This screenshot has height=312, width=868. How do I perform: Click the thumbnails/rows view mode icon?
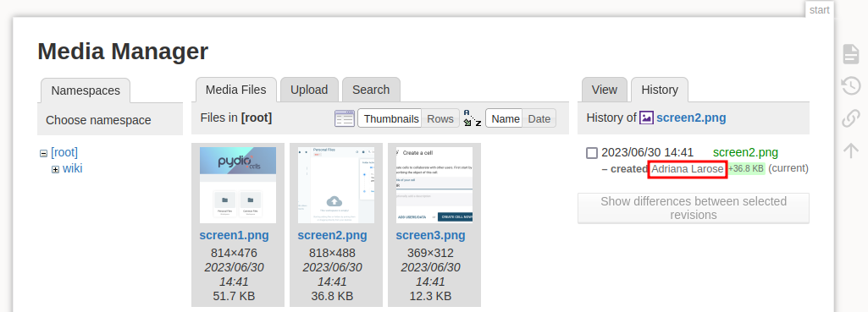345,118
